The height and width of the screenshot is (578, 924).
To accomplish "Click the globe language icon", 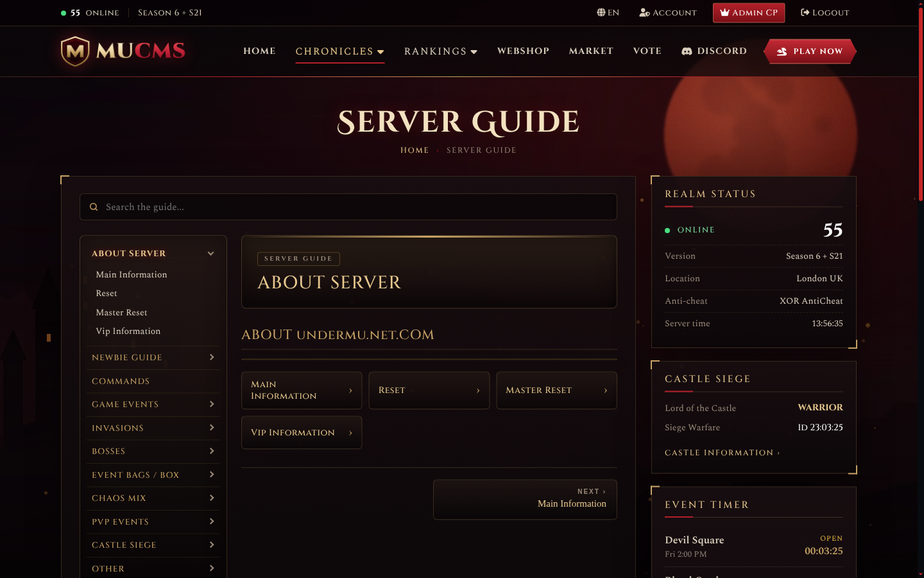I will coord(601,12).
